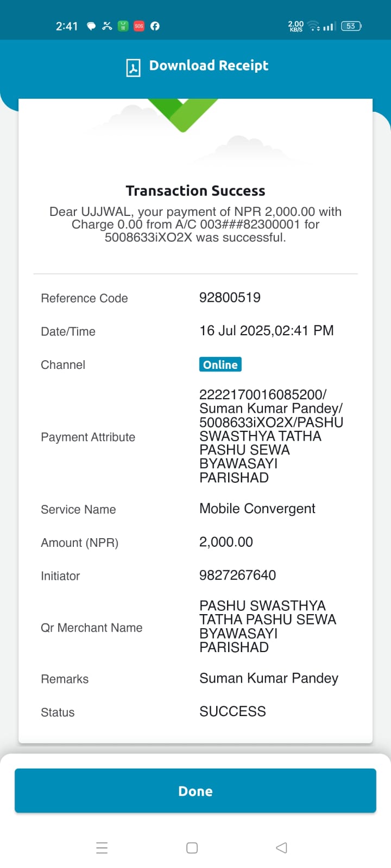This screenshot has width=391, height=868.
Task: Tap the Remarks value Suman Kumar Pandey
Action: [x=269, y=678]
